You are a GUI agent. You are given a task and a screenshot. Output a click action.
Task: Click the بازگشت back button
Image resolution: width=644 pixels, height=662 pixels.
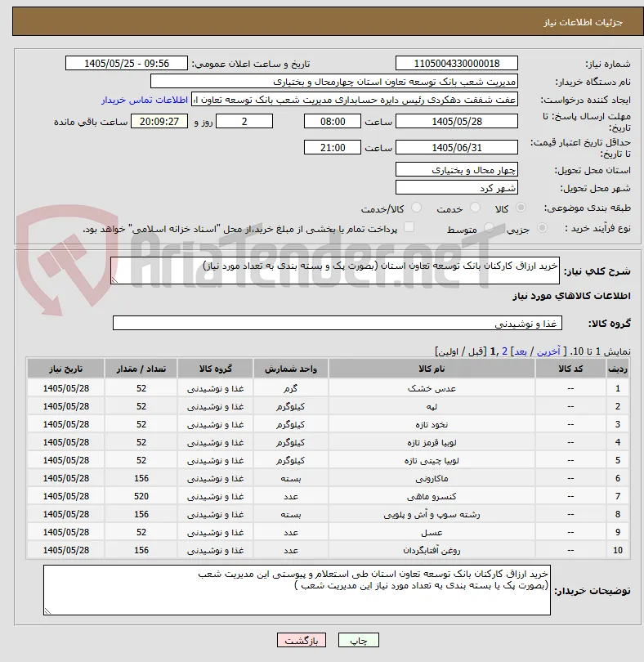(x=302, y=640)
